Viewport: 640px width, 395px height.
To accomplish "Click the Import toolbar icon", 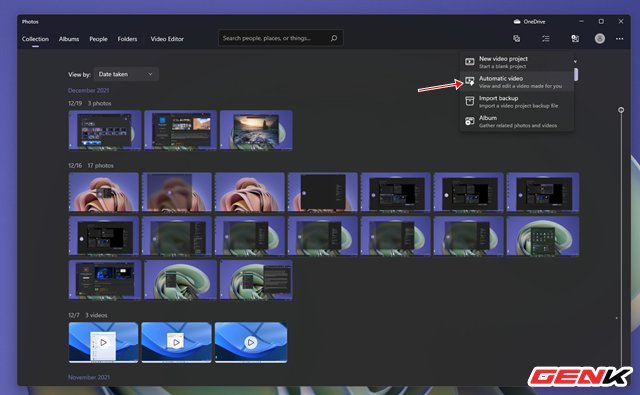I will coord(575,38).
